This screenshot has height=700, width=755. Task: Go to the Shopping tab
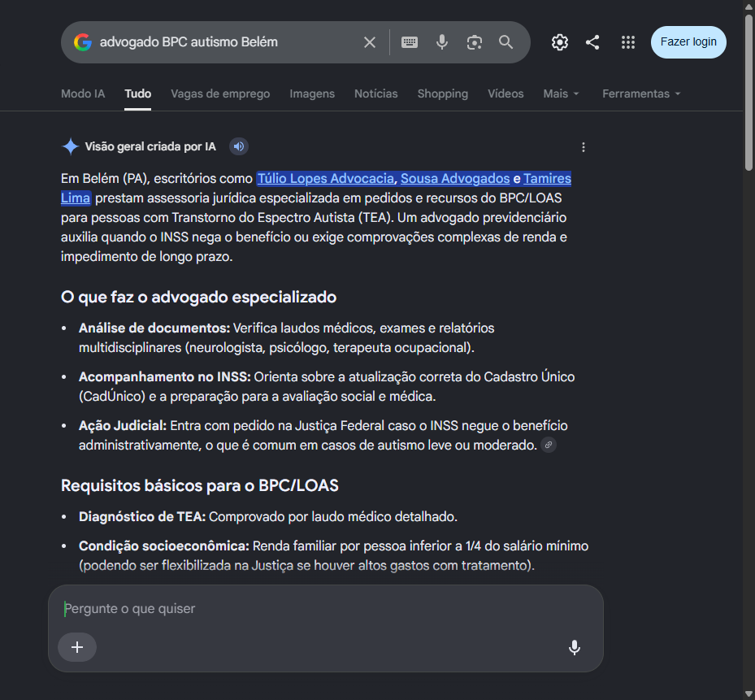point(442,93)
